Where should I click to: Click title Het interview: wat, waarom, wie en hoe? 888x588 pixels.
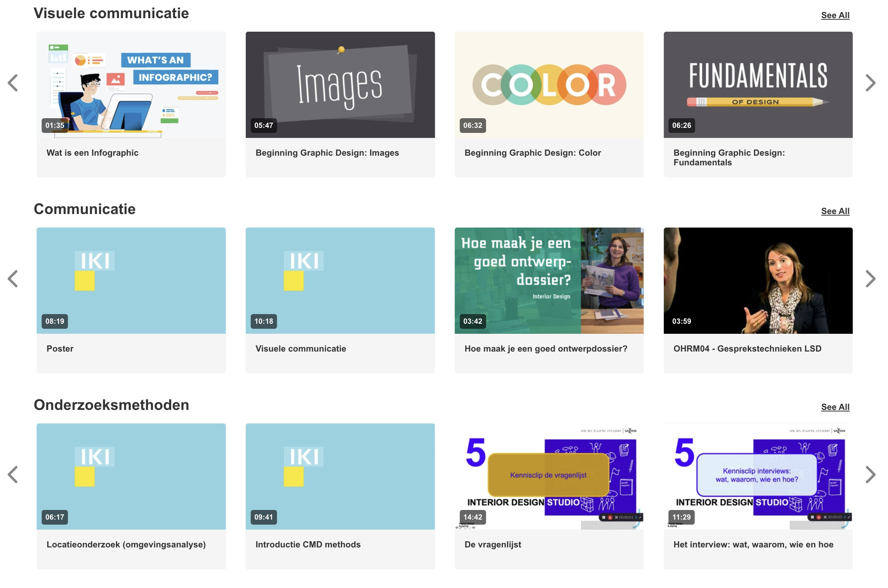pyautogui.click(x=754, y=545)
